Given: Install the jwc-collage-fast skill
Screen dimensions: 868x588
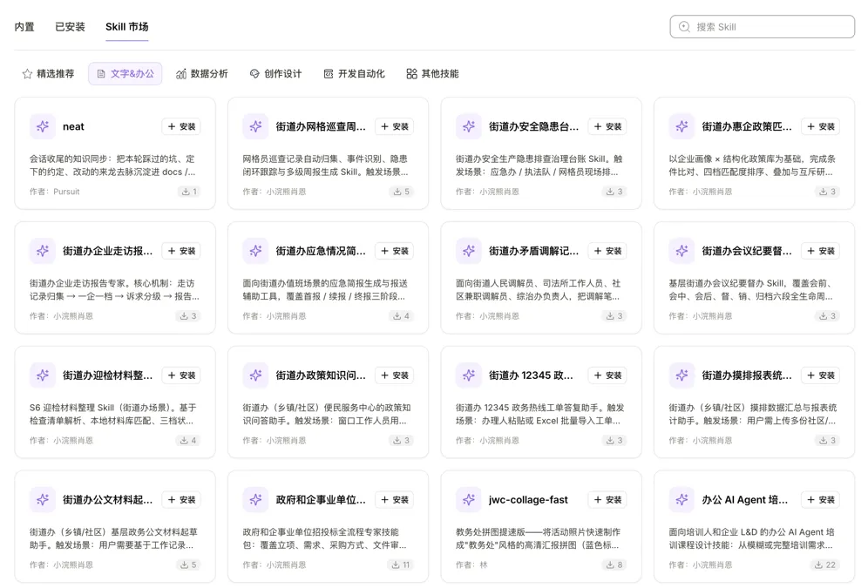Looking at the screenshot, I should click(x=607, y=499).
